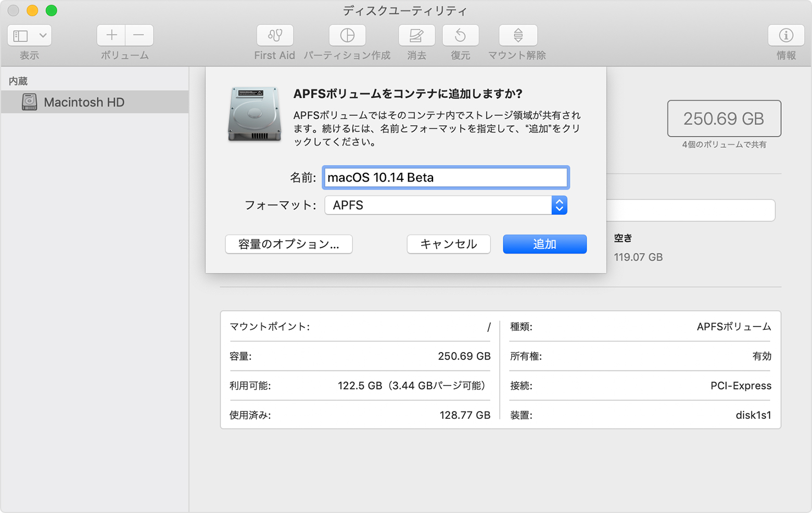Click the マウントポイント row label
The height and width of the screenshot is (513, 812).
point(270,327)
